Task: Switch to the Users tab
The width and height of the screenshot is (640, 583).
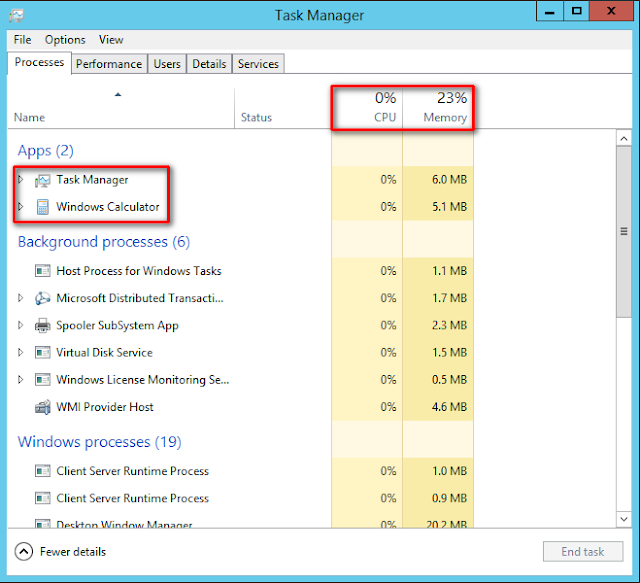Action: [x=167, y=64]
